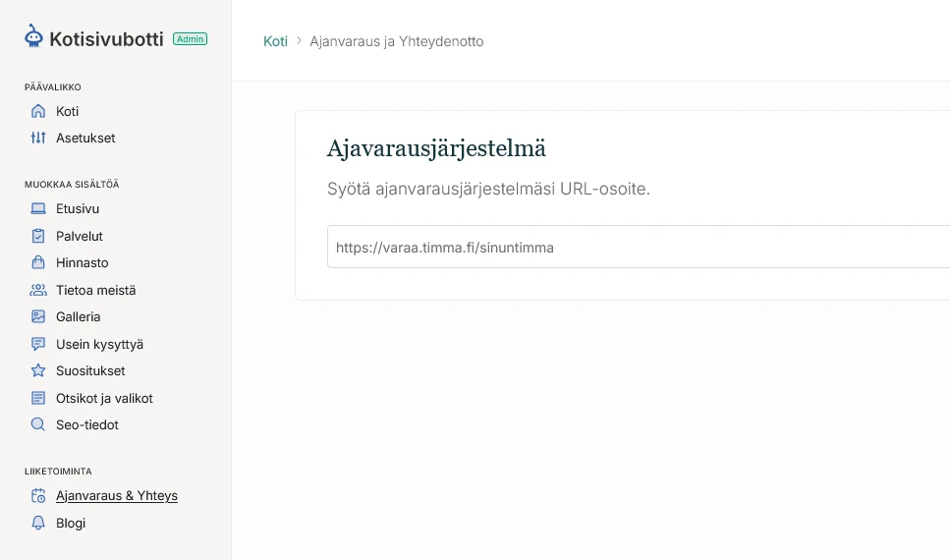
Task: Select Ajanvaraus & Yhteys menu link
Action: (x=117, y=496)
